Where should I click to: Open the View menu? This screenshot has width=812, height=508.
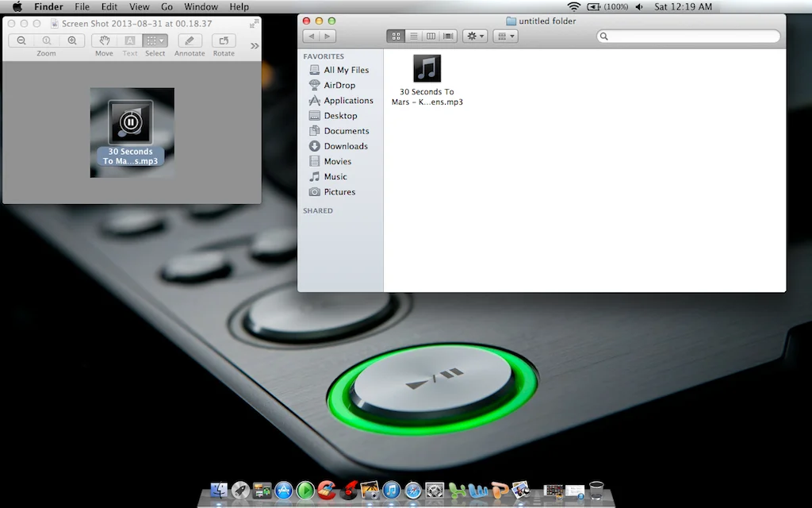coord(140,6)
